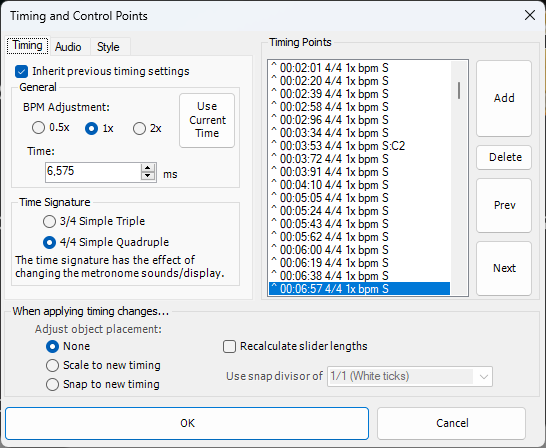Screen dimensions: 546x448
Task: Select timing point 00:05:24
Action: click(x=359, y=211)
